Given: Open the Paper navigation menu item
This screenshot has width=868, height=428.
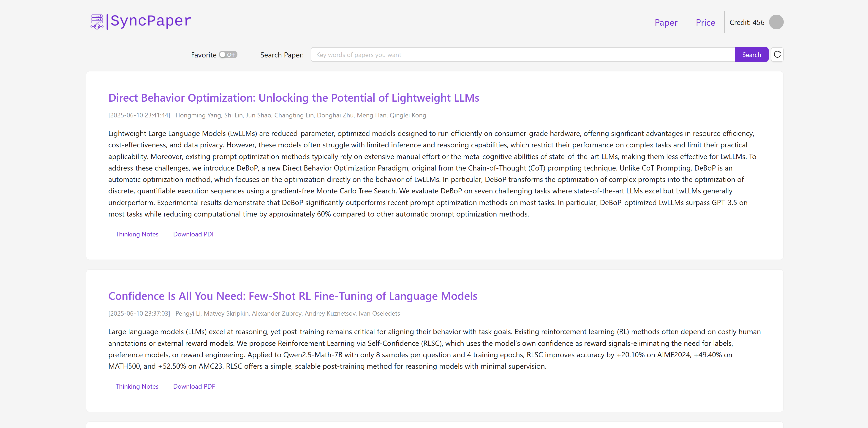Looking at the screenshot, I should pyautogui.click(x=666, y=23).
